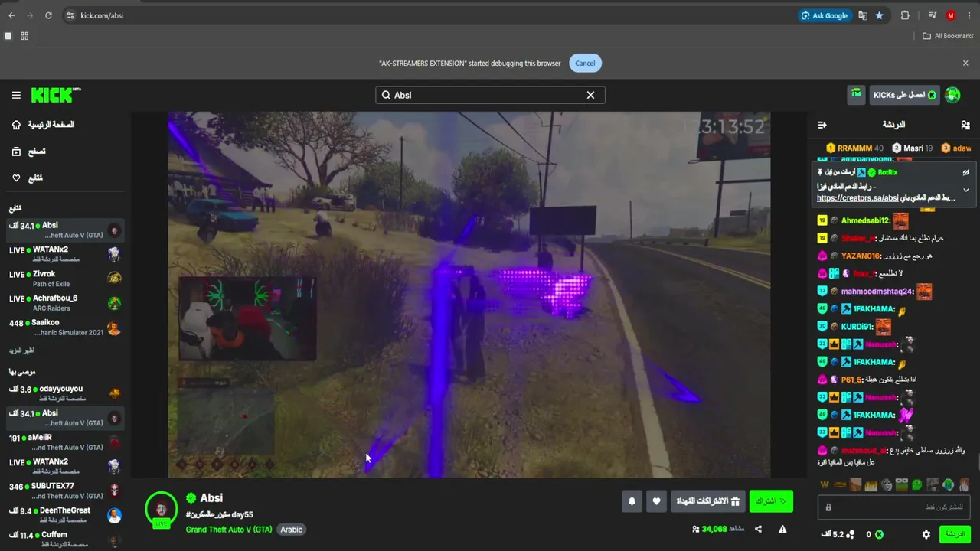
Task: Open the Achrafbou_6 channel in sidebar
Action: 66,303
